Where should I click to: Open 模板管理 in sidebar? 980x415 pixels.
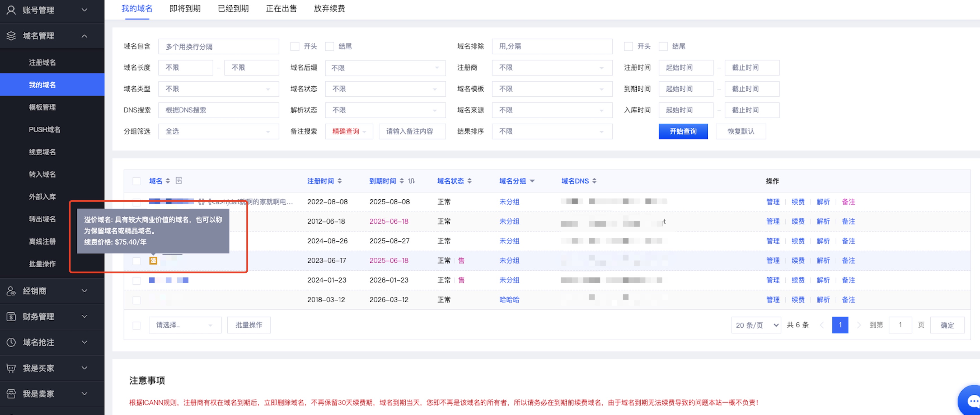42,107
